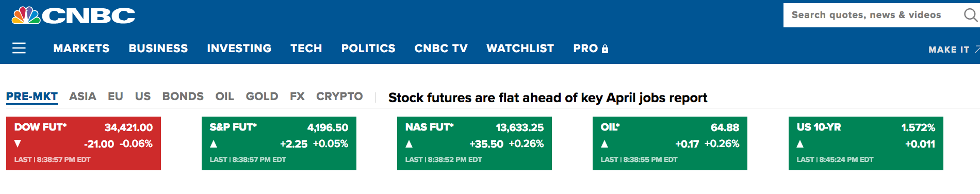Open the INVESTING menu
This screenshot has width=980, height=194.
coord(239,48)
